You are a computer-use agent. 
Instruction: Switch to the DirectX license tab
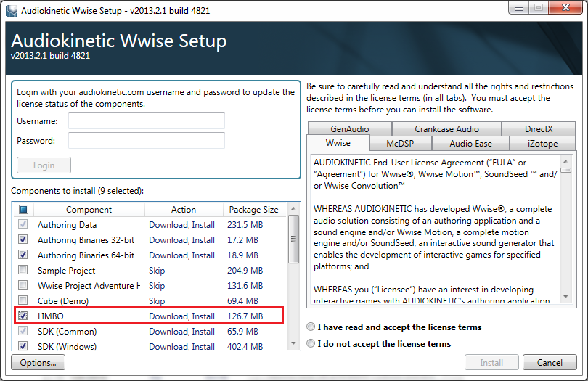click(539, 128)
